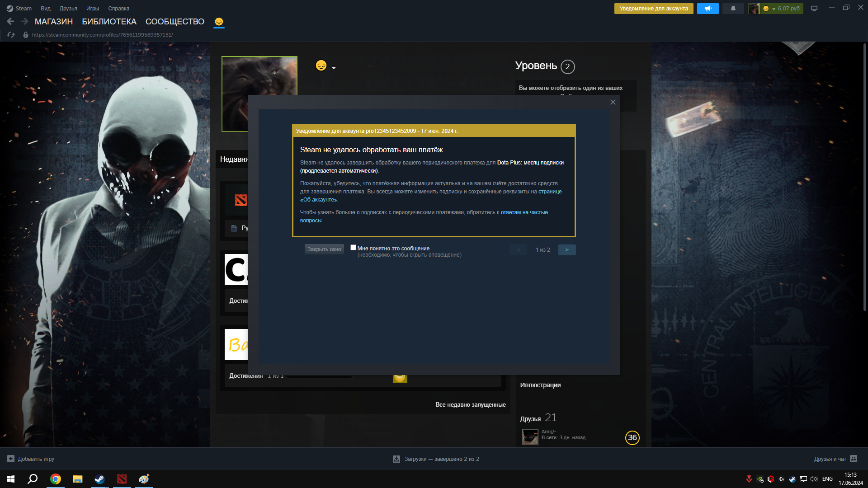Enter Big Picture mode via monitor icon
Viewport: 868px width, 488px height.
814,9
